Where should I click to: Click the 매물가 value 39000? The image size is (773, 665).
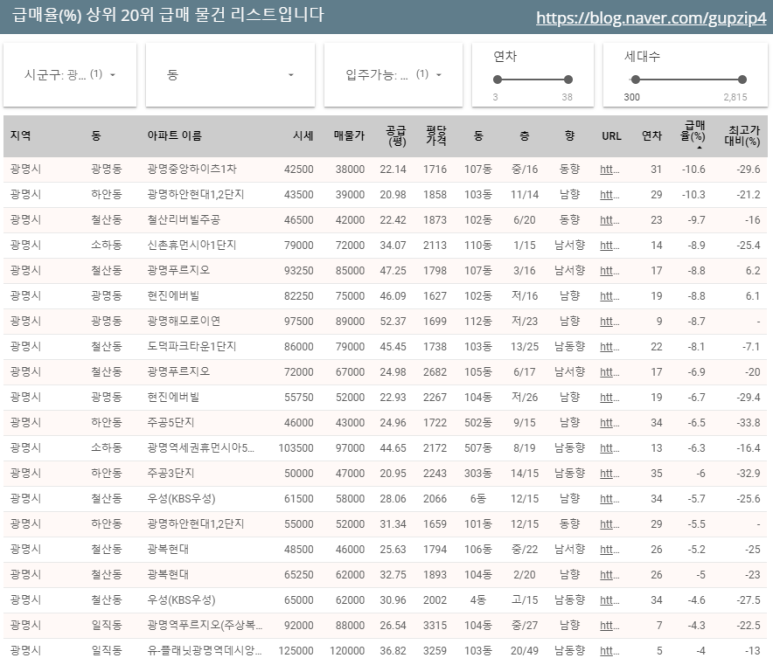[350, 195]
